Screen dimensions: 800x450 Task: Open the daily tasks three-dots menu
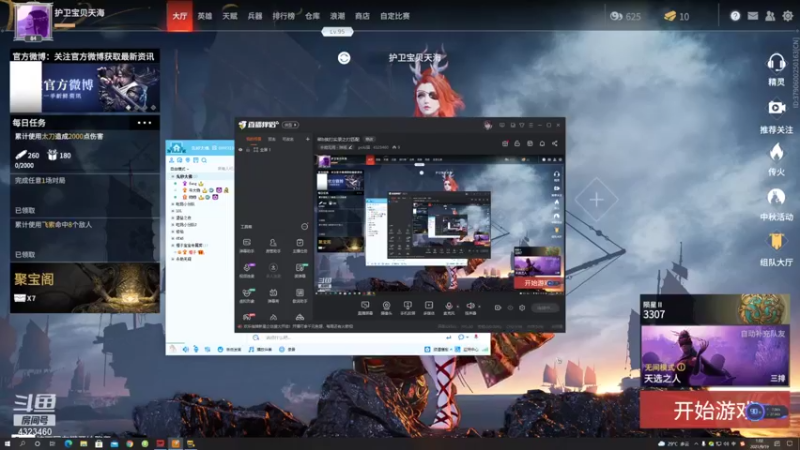(144, 123)
